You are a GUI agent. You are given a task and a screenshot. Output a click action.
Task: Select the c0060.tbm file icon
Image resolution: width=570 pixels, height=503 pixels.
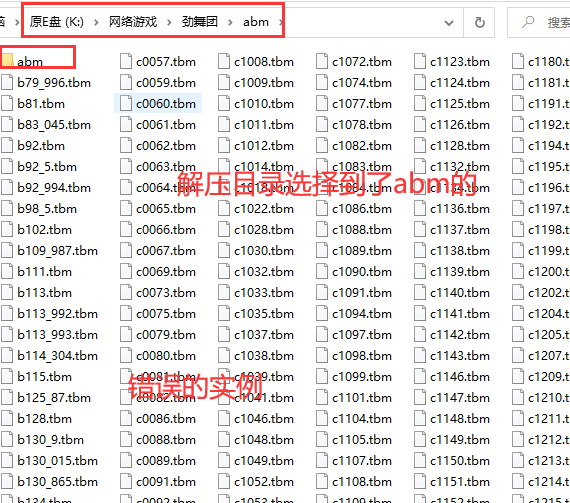point(126,103)
